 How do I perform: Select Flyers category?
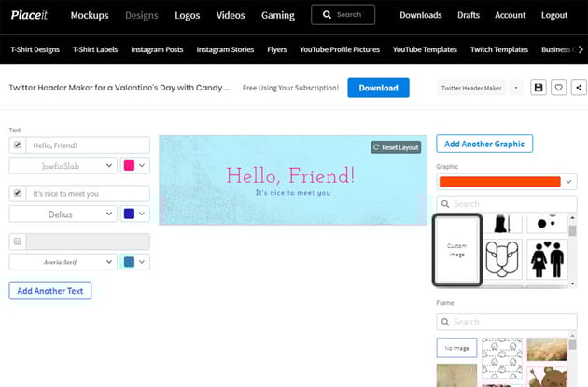[277, 49]
